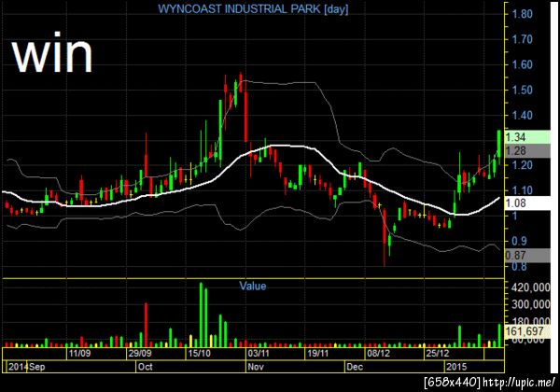Select the Nov month label

(x=256, y=367)
